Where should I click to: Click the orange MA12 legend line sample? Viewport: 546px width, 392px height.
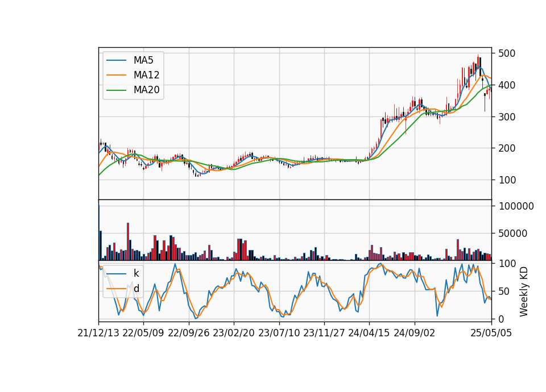[116, 75]
